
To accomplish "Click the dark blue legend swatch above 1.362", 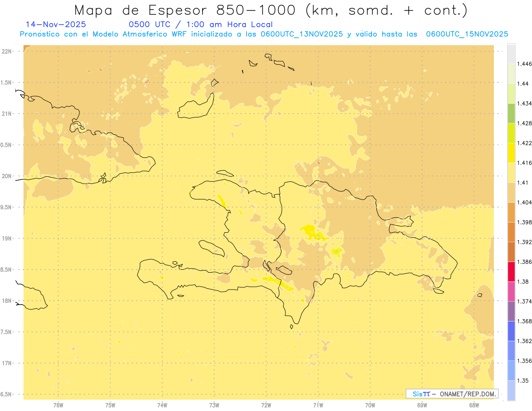I will pyautogui.click(x=511, y=331).
